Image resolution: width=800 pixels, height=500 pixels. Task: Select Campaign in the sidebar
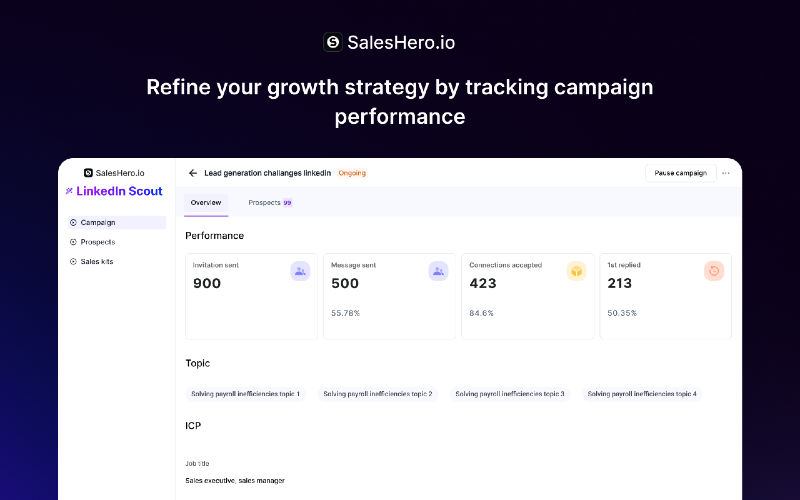pyautogui.click(x=117, y=222)
